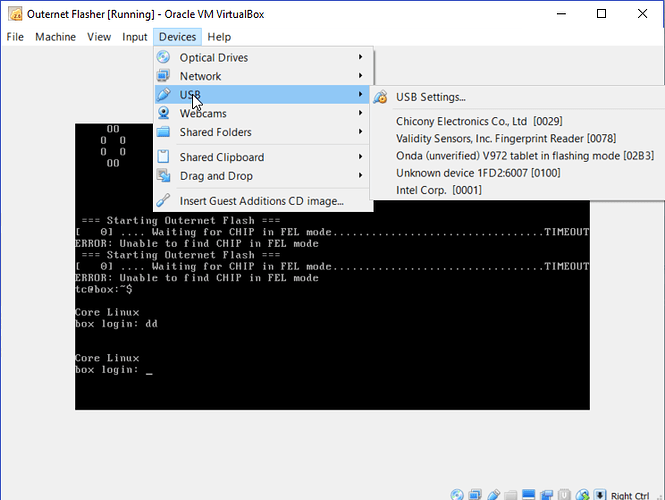Expand the Optical Drives submenu arrow
665x500 pixels.
[360, 57]
